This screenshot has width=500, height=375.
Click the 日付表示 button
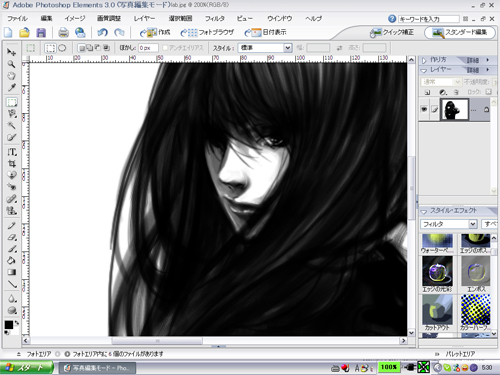tap(265, 32)
